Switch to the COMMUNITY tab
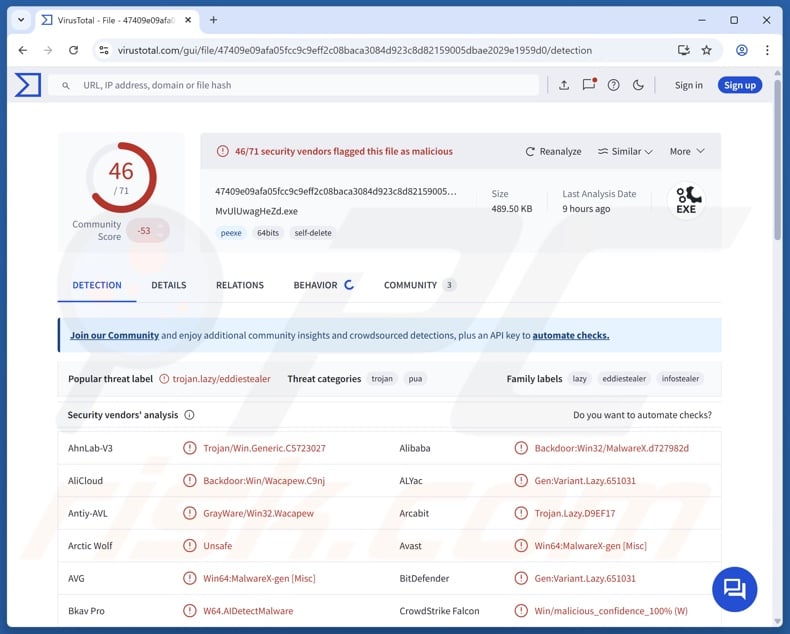The image size is (790, 634). pyautogui.click(x=420, y=285)
